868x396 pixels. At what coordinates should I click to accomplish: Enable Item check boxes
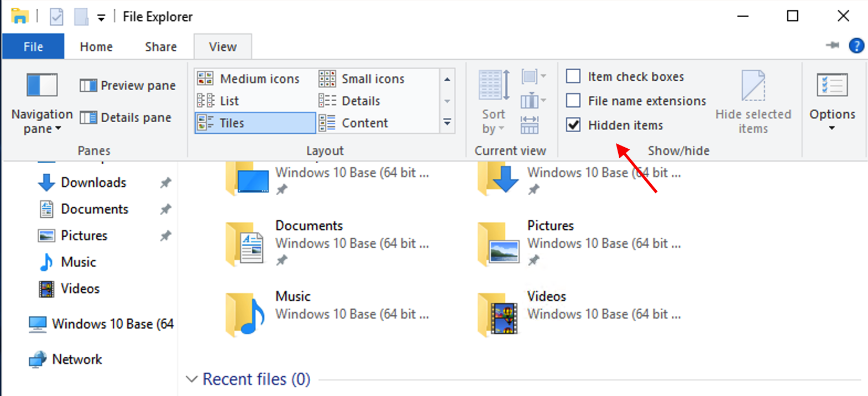point(573,76)
